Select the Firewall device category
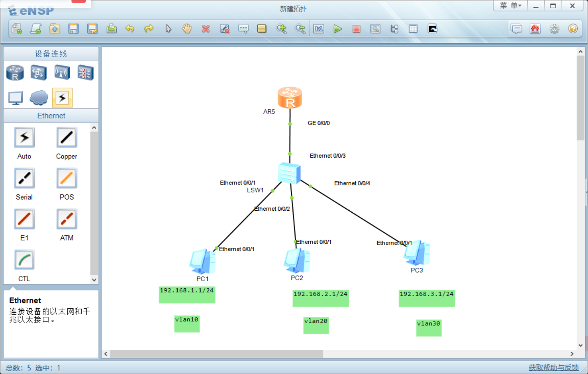Image resolution: width=588 pixels, height=374 pixels. 85,73
